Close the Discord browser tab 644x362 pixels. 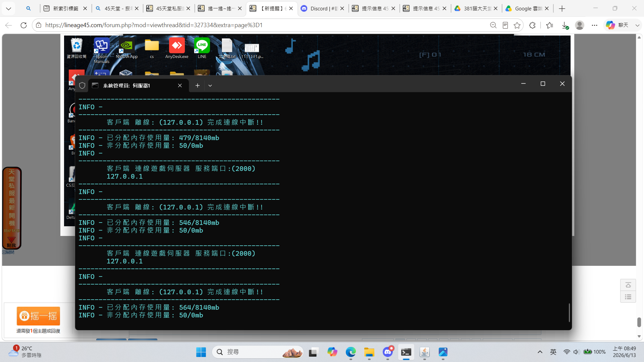[342, 8]
